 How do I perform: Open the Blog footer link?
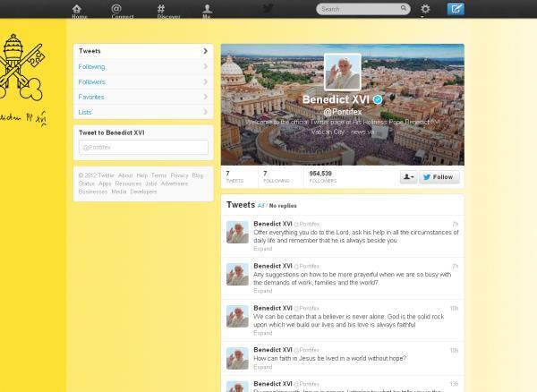click(x=198, y=175)
